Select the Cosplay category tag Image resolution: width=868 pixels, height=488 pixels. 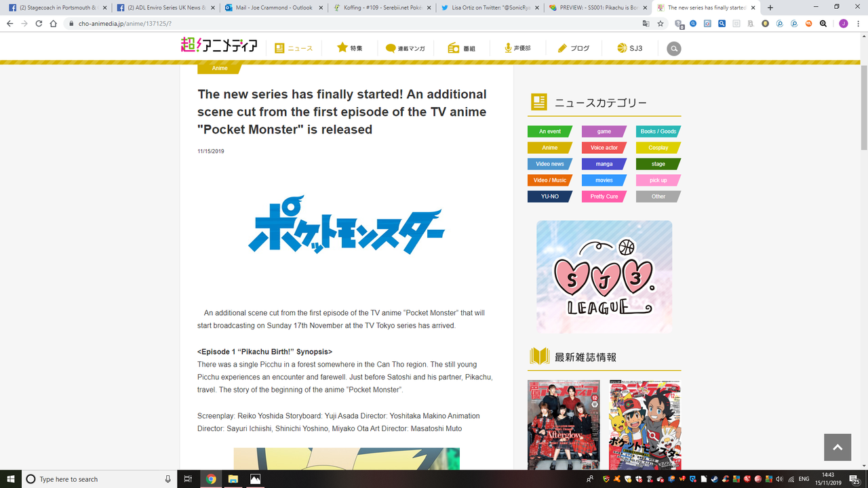click(658, 148)
